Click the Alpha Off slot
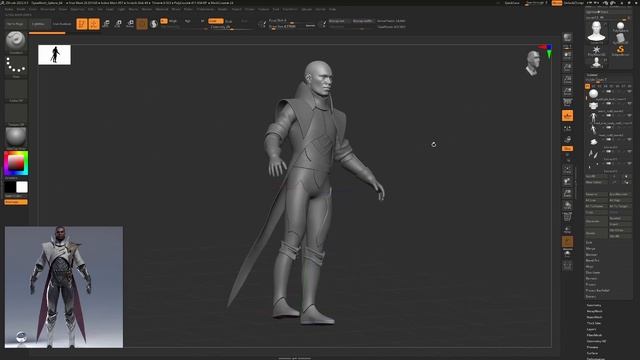 16,91
